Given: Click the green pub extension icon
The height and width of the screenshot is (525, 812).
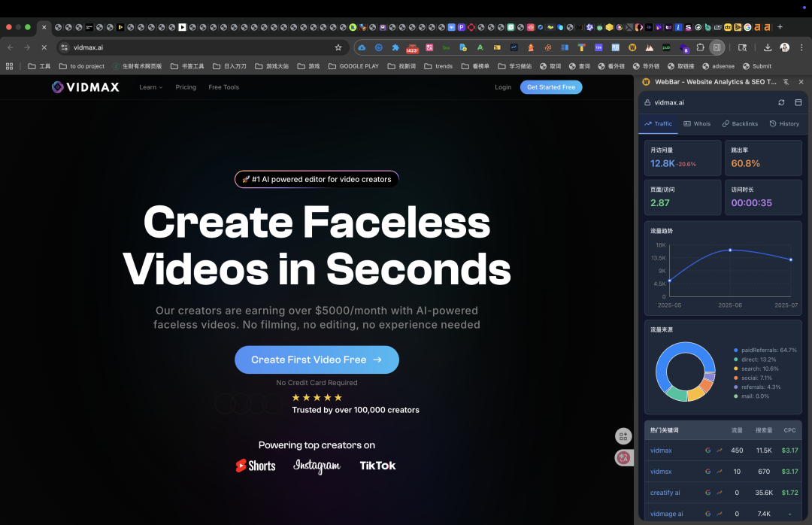Looking at the screenshot, I should [666, 47].
